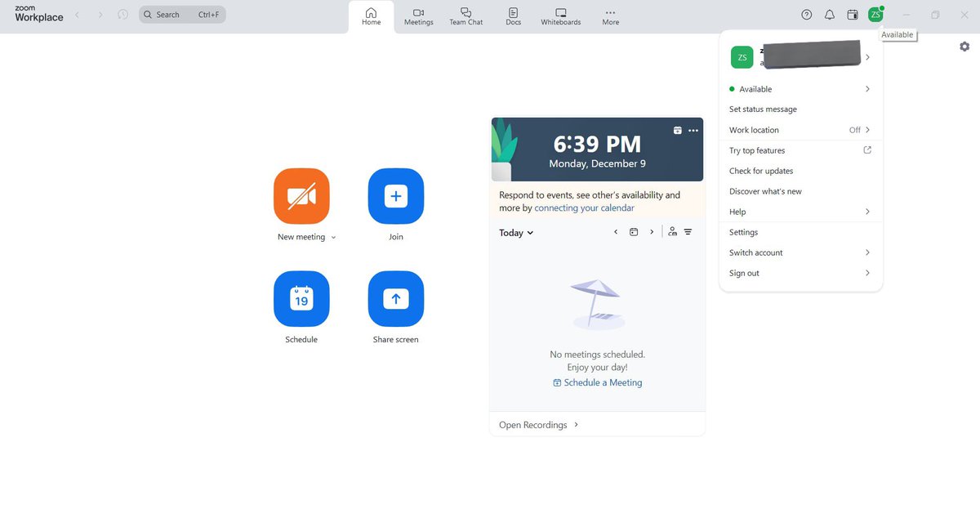The width and height of the screenshot is (980, 518).
Task: Go to the previous day in the calendar panel
Action: 616,232
